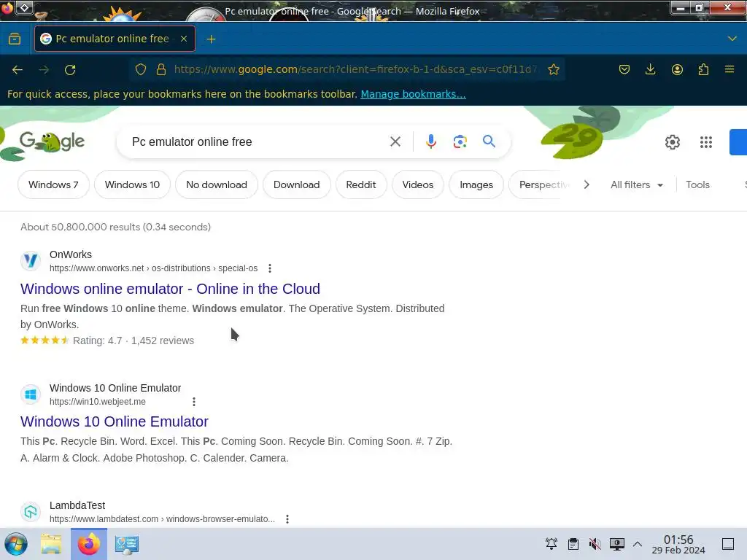
Task: Open the system settings taskbar icon
Action: pos(127,544)
